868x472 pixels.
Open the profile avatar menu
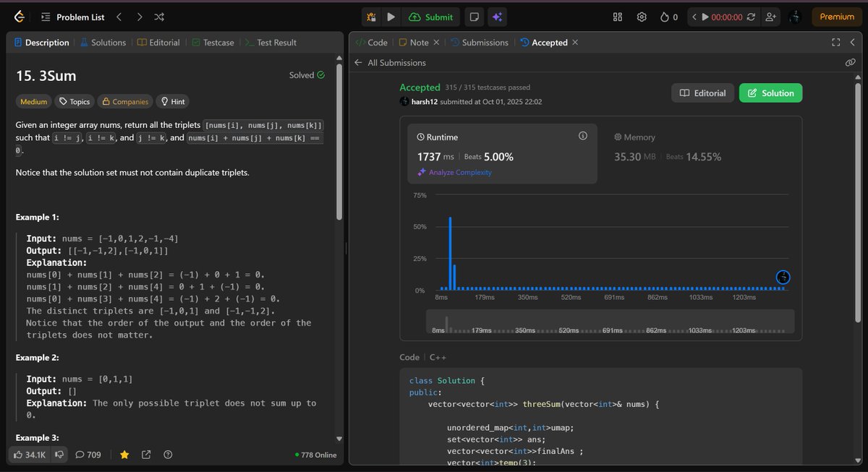(795, 17)
